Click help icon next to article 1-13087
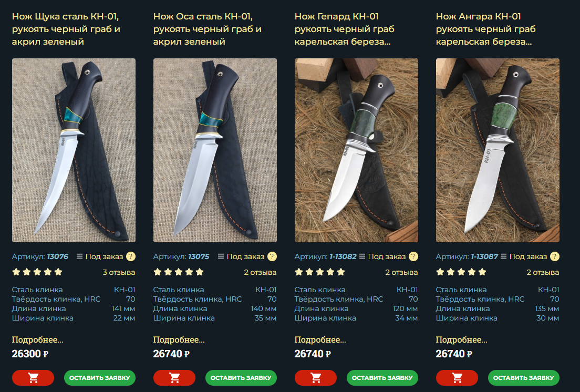Screen dimensions: 580x392 [554, 256]
